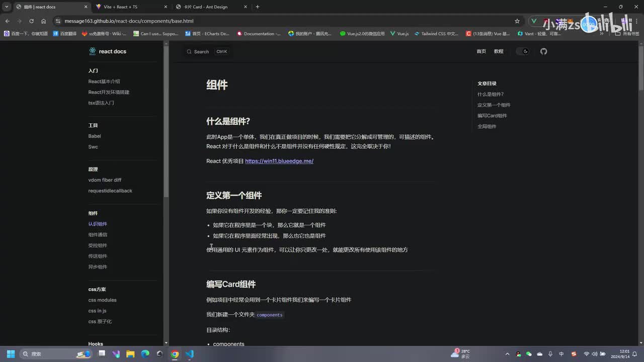Open Microsoft Edge from the taskbar

[145, 354]
